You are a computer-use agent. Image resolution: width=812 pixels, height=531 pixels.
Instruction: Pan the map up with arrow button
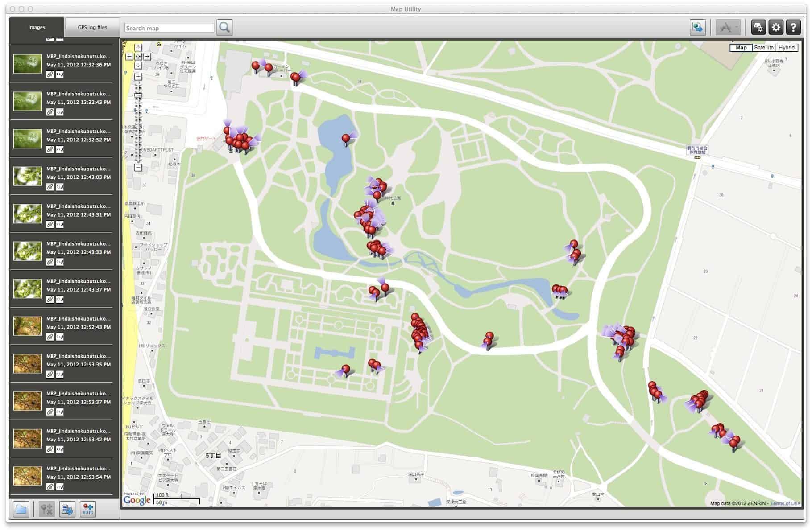(x=138, y=48)
